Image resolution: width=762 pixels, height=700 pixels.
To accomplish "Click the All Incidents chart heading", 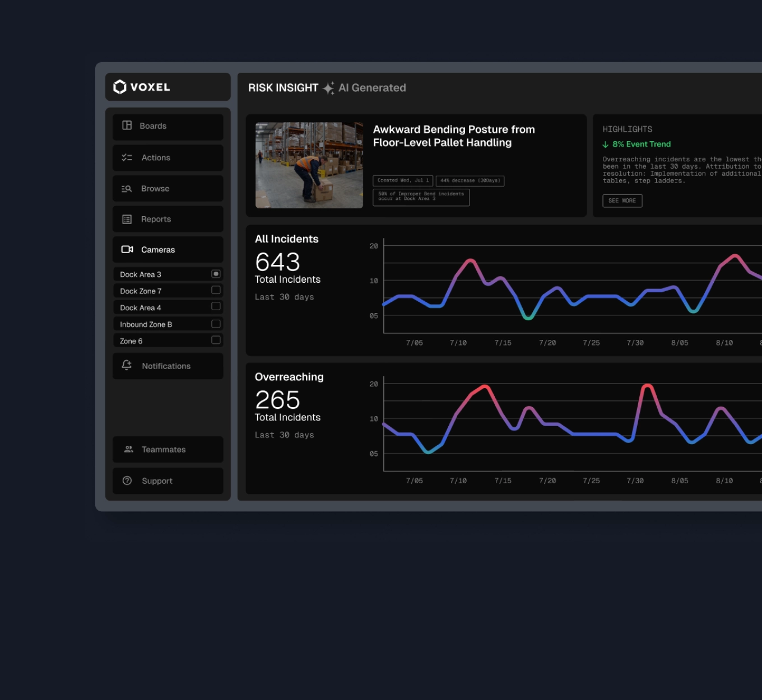I will (x=286, y=239).
